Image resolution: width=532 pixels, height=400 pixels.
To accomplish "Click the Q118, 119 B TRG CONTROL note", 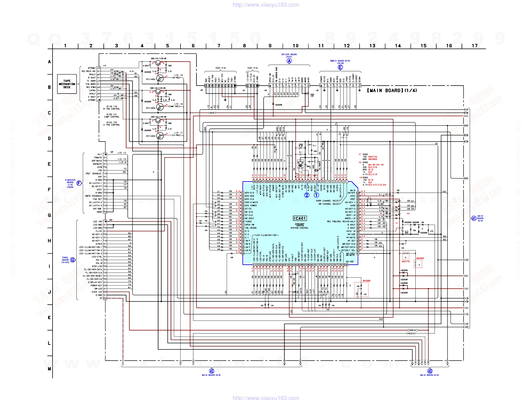I will click(112, 108).
